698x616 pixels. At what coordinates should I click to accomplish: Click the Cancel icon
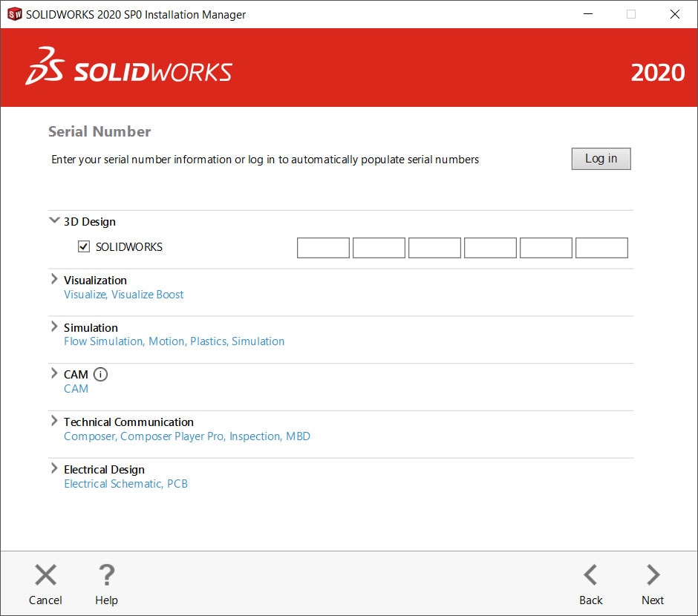(45, 574)
